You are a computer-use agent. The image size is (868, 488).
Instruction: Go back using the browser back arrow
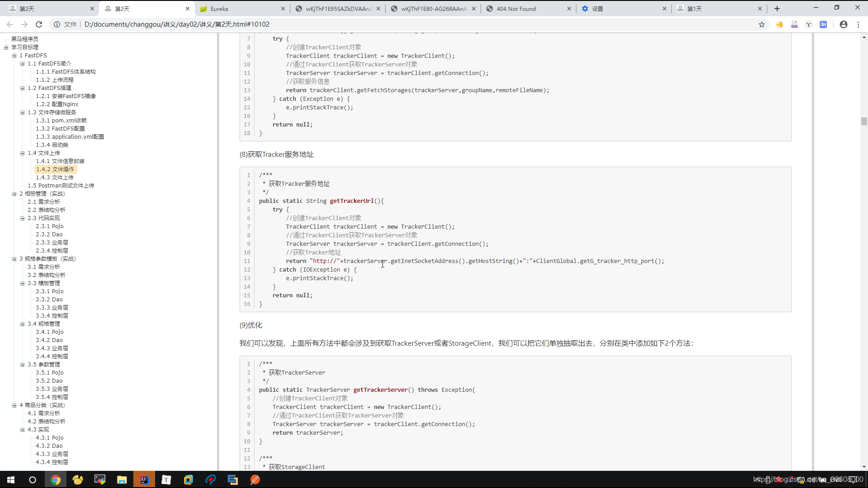tap(10, 24)
